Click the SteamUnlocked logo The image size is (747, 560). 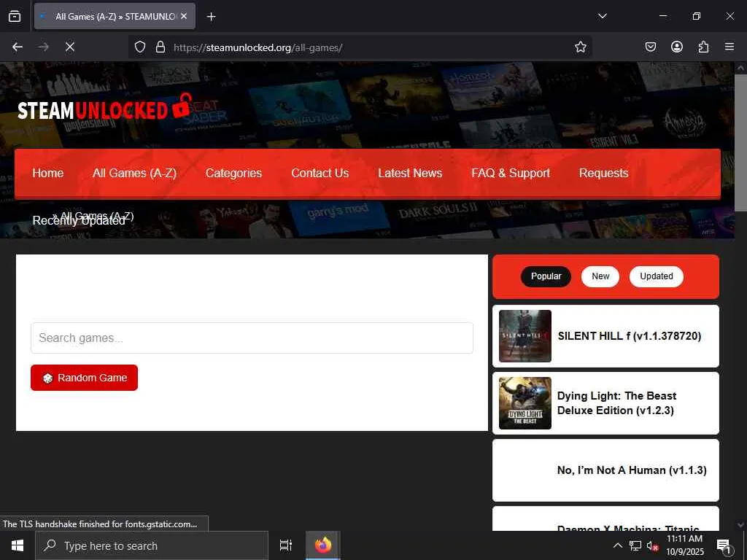click(105, 108)
